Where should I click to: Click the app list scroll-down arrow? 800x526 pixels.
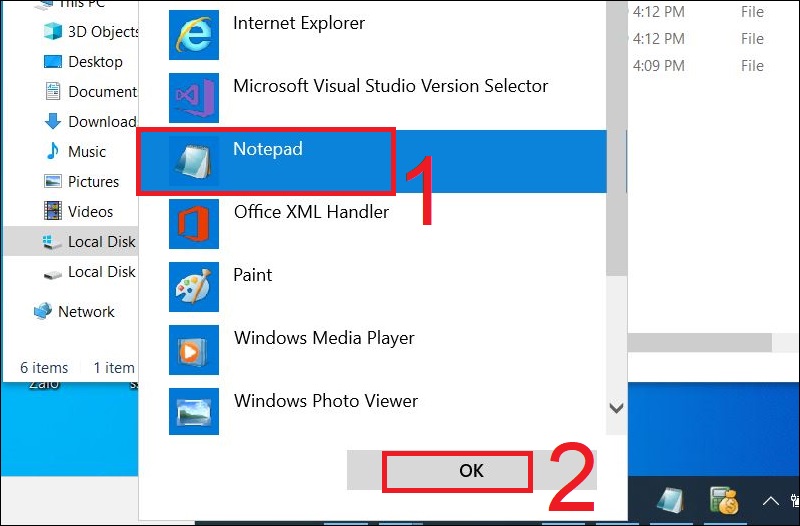click(617, 408)
